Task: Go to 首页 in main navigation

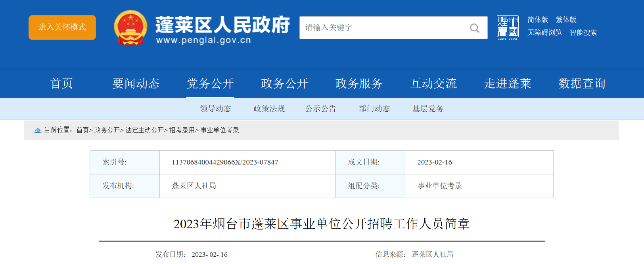Action: pos(61,83)
